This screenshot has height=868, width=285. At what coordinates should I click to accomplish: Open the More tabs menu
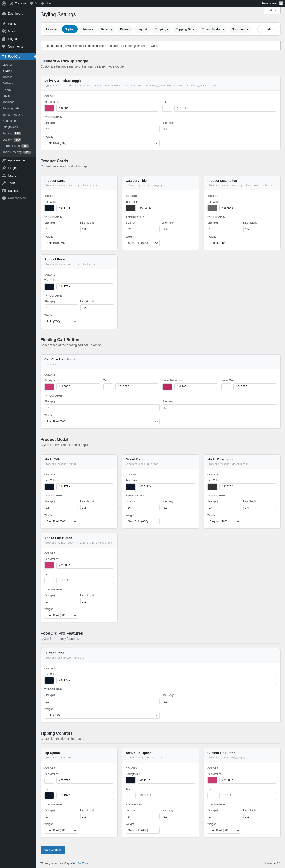point(267,29)
